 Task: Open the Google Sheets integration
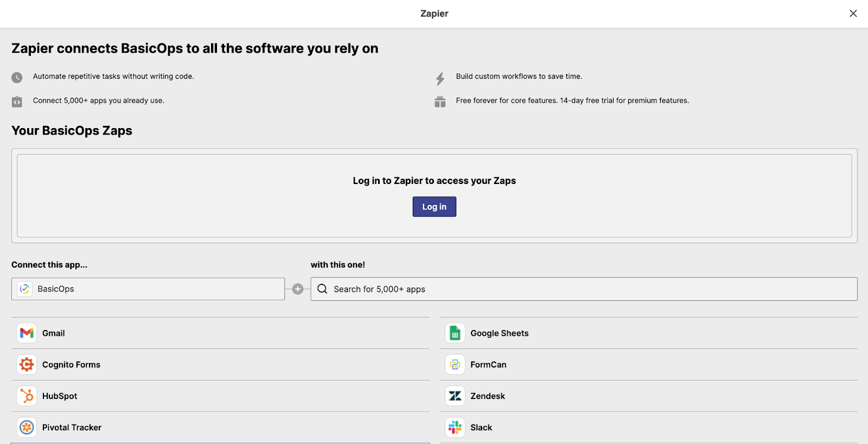tap(648, 333)
